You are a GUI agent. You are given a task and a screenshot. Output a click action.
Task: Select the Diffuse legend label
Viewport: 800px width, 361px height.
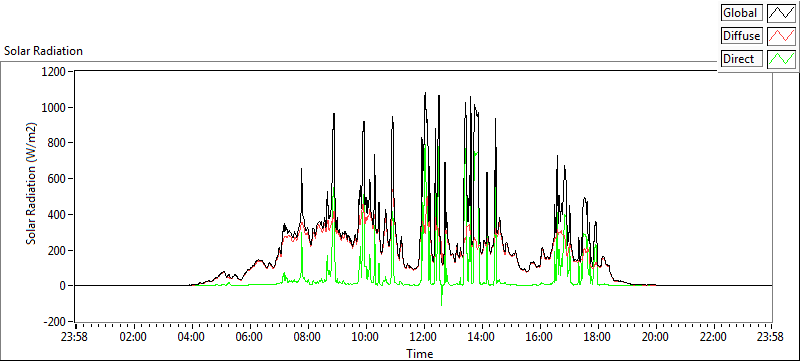tap(742, 36)
